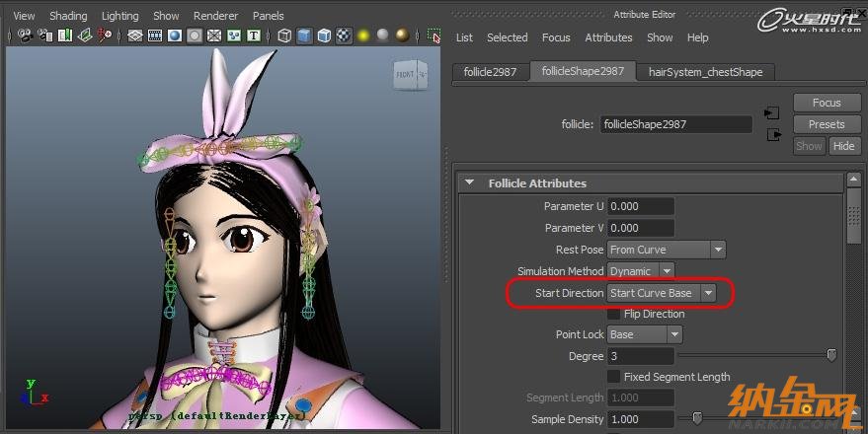868x434 pixels.
Task: Click the Presets button
Action: point(827,124)
